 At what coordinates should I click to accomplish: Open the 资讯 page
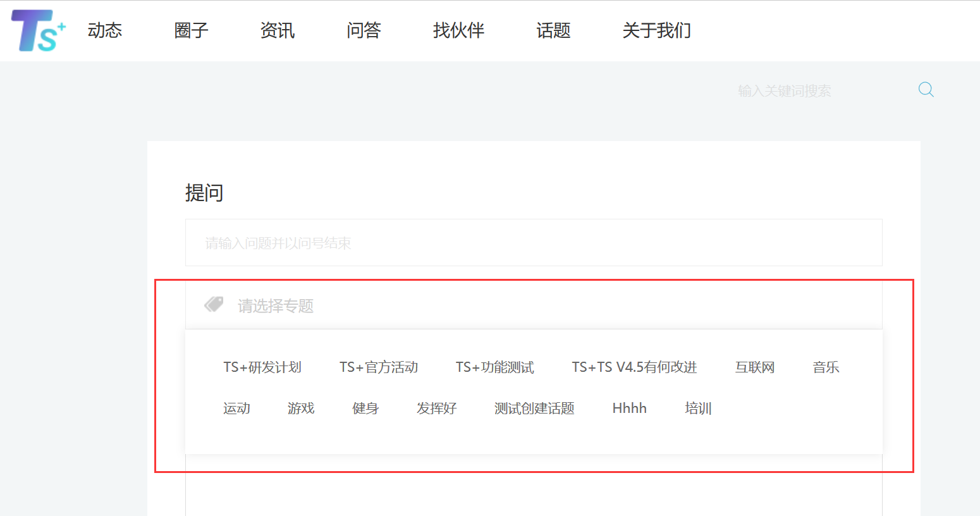coord(278,30)
